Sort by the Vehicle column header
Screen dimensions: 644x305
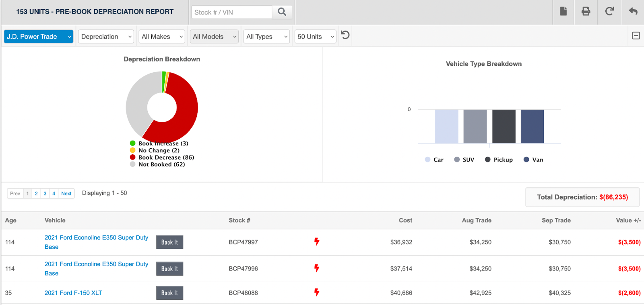pos(55,220)
